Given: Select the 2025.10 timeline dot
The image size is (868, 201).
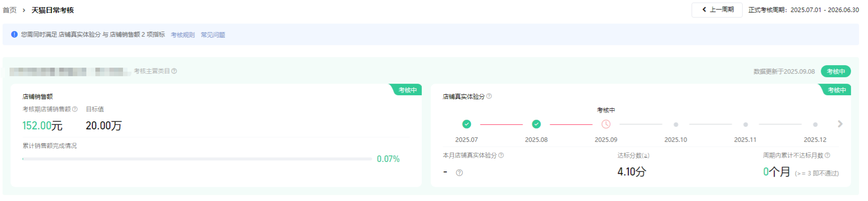Looking at the screenshot, I should point(676,124).
